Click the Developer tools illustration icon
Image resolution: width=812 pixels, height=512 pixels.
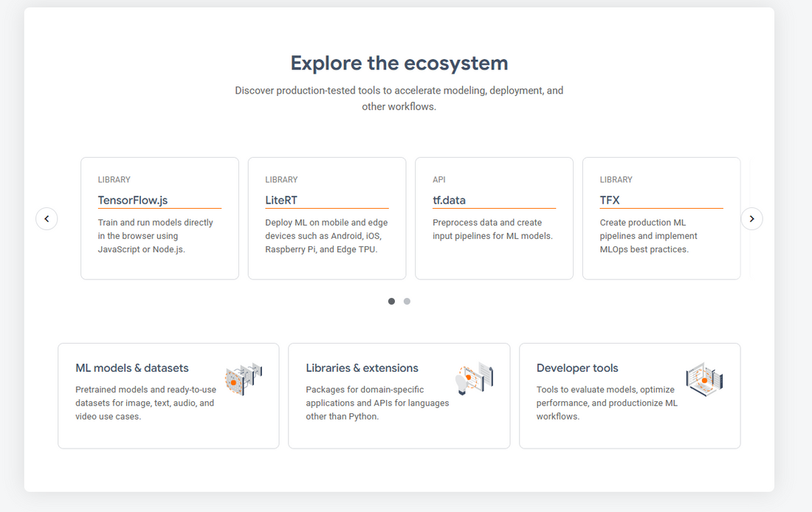[704, 378]
